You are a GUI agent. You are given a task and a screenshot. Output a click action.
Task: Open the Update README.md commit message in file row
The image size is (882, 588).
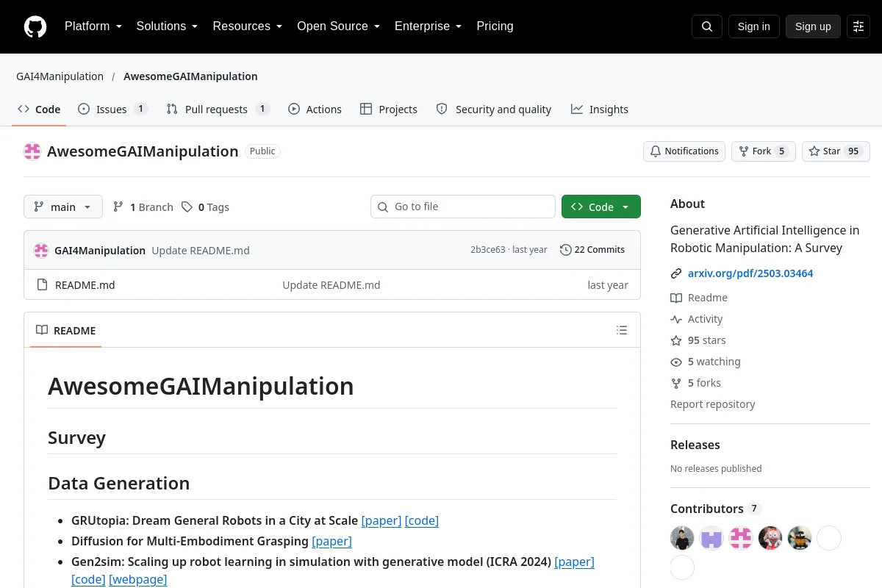(x=331, y=285)
